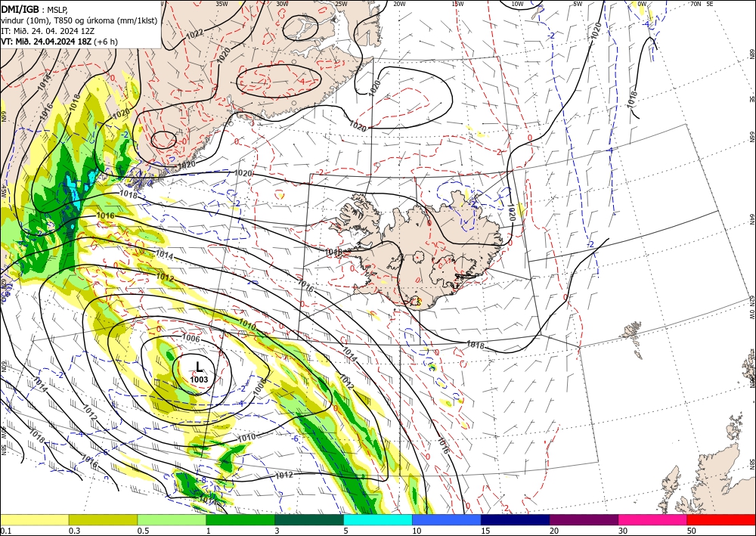
Task: Click the '1003' central pressure value
Action: click(x=199, y=380)
